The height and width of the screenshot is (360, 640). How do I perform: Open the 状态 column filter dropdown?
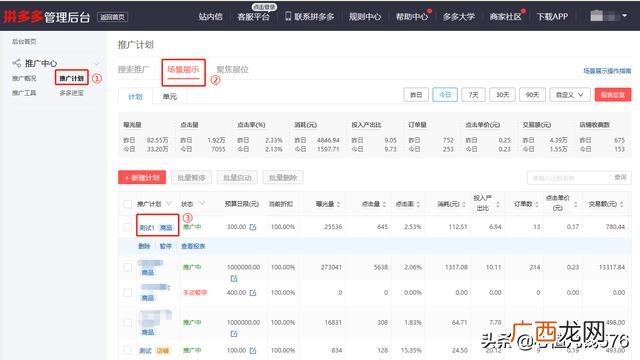click(x=202, y=204)
